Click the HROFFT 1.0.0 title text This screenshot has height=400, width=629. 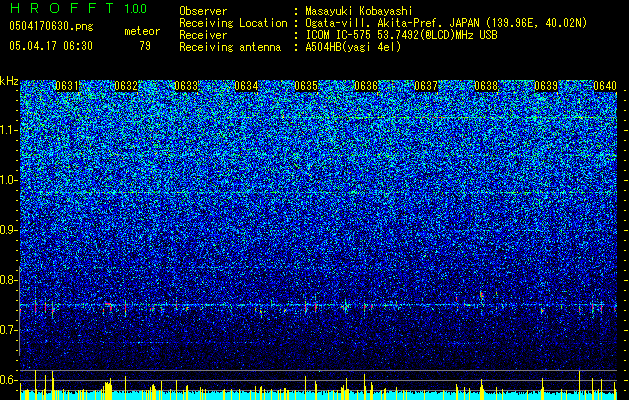pyautogui.click(x=79, y=8)
